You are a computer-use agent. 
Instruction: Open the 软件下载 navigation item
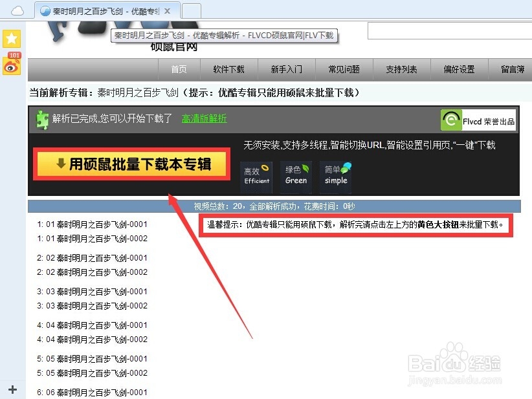coord(228,69)
